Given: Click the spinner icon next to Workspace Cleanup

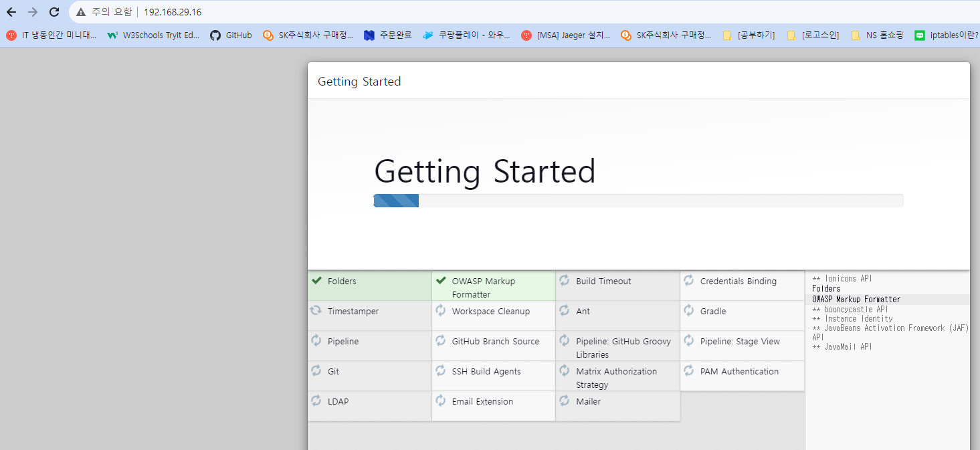Looking at the screenshot, I should coord(440,310).
